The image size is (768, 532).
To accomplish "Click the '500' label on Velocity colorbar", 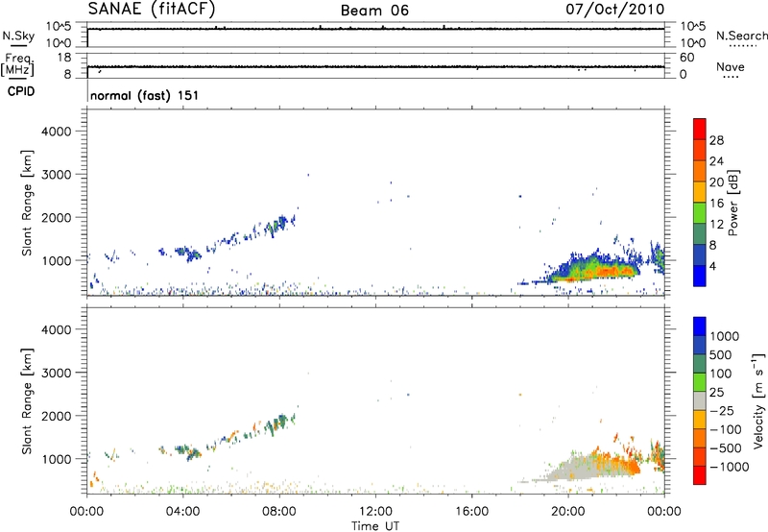I will coord(723,355).
